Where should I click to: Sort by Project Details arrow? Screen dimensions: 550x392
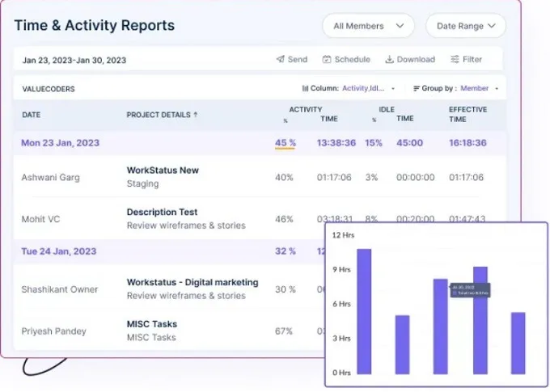[196, 115]
